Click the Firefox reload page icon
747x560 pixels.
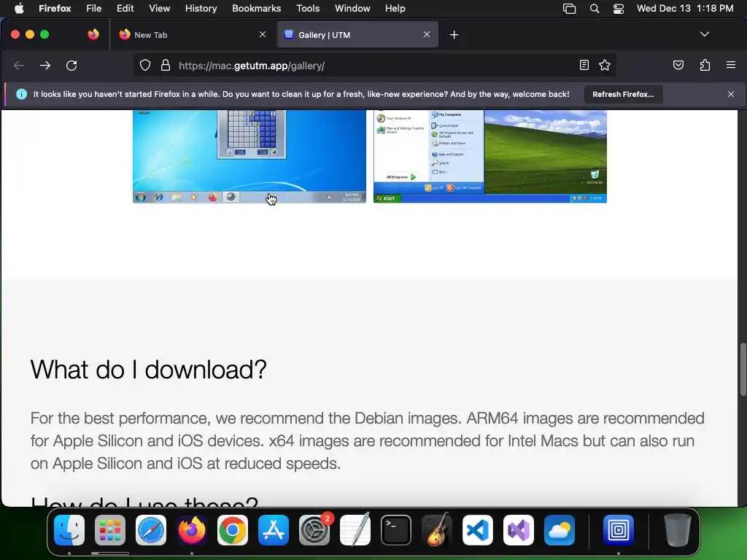click(71, 66)
